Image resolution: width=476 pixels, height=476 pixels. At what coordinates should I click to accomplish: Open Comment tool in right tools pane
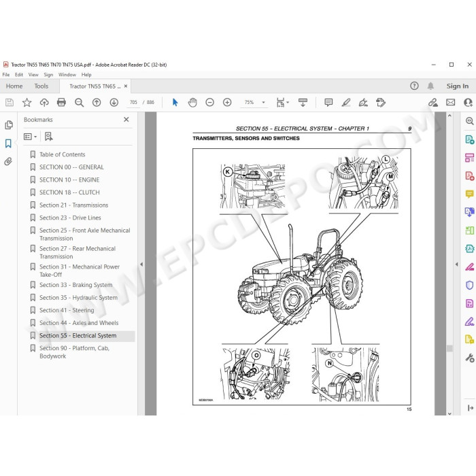(469, 194)
